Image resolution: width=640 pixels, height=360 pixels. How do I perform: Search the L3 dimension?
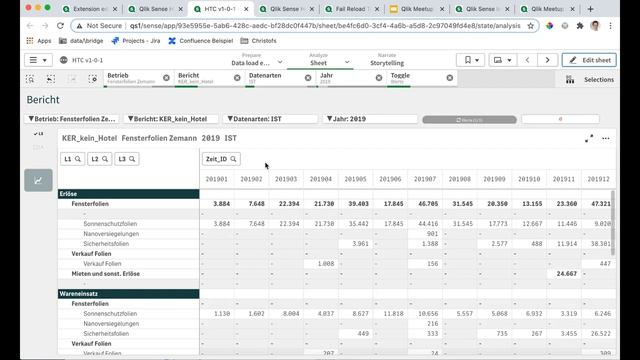pyautogui.click(x=127, y=159)
